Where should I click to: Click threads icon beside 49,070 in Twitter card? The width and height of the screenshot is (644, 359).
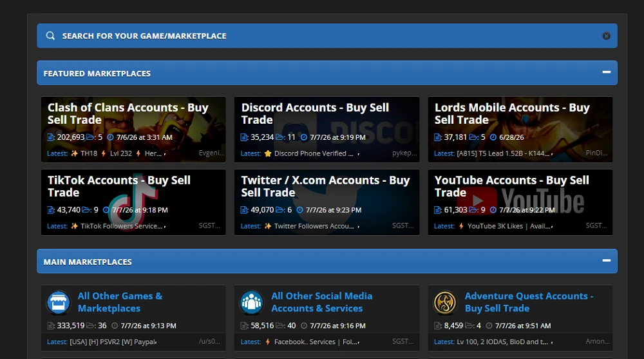pos(244,210)
